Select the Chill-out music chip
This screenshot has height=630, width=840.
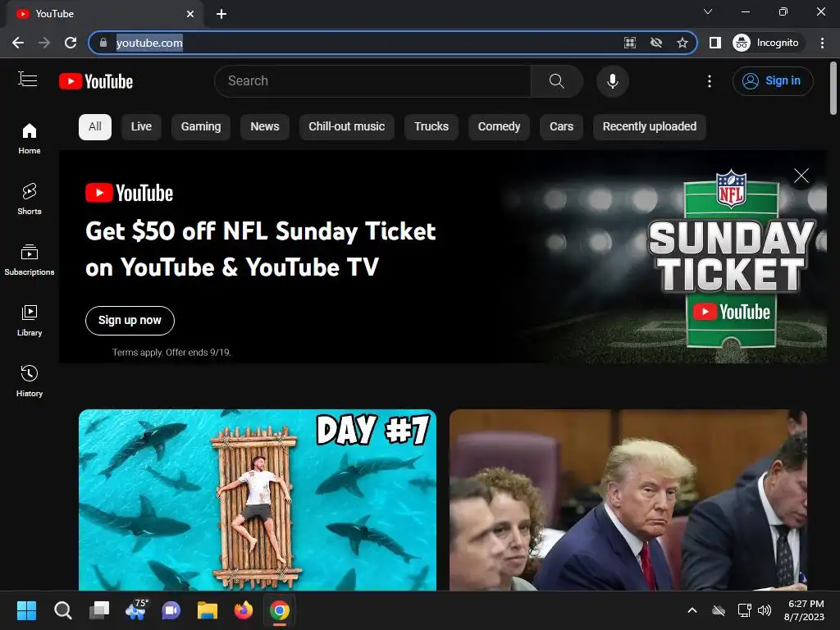coord(347,127)
